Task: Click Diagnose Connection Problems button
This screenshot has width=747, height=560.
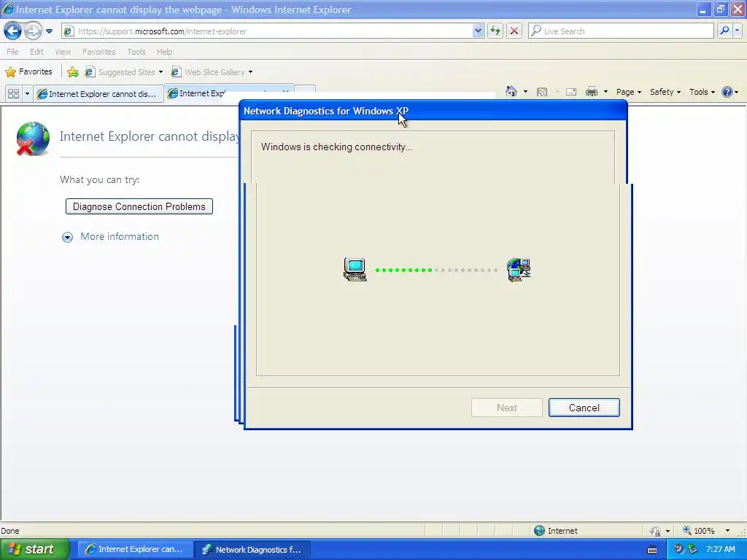Action: tap(139, 206)
